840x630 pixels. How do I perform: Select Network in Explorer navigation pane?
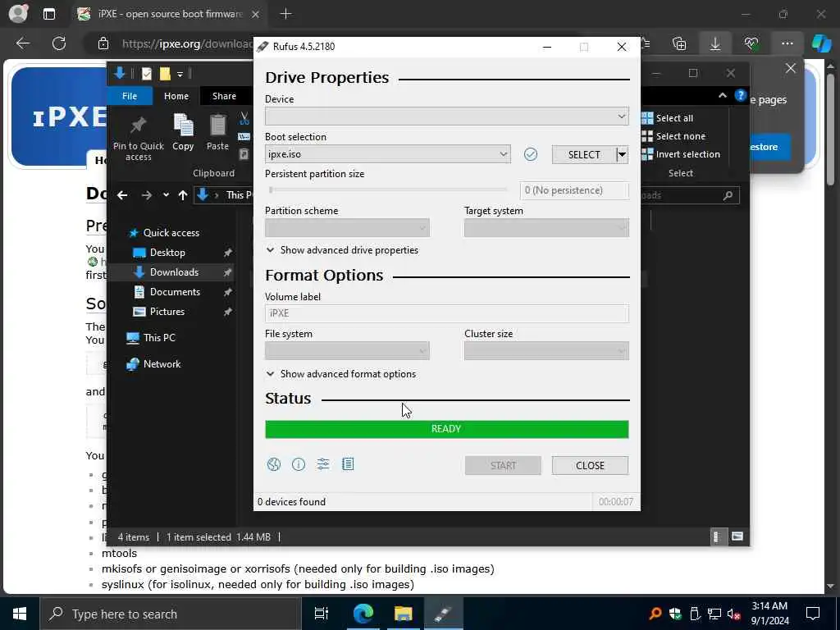coord(153,364)
